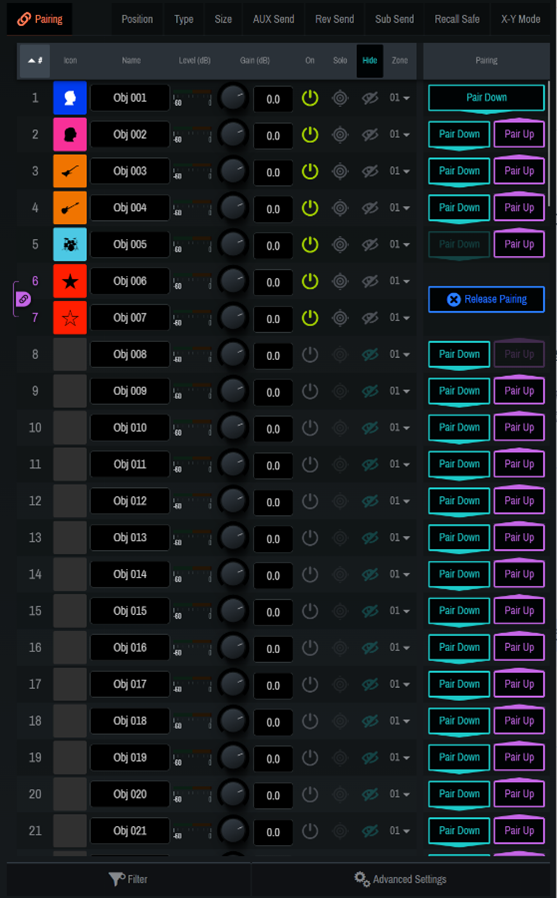This screenshot has width=557, height=898.
Task: Open Zone dropdown for Obj 021
Action: (x=400, y=831)
